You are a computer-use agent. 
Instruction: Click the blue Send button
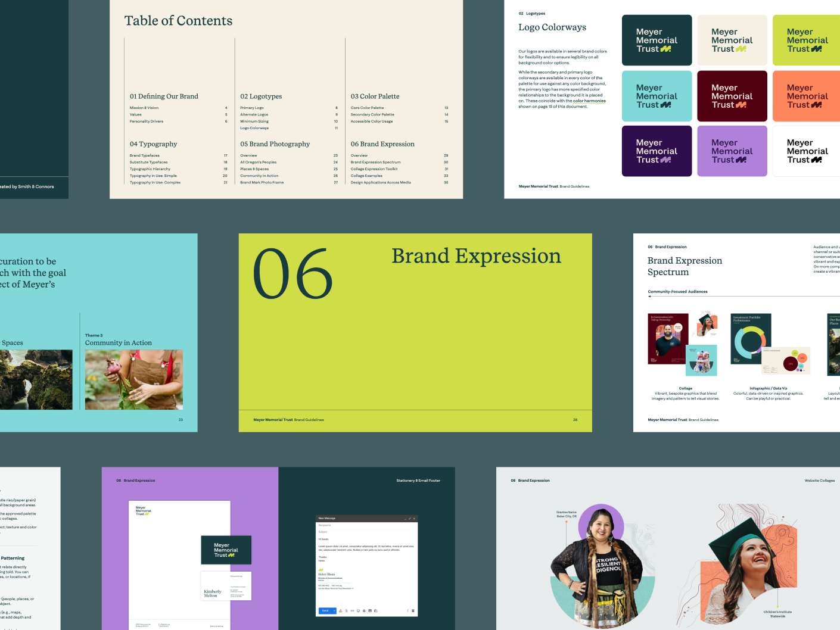pyautogui.click(x=325, y=610)
